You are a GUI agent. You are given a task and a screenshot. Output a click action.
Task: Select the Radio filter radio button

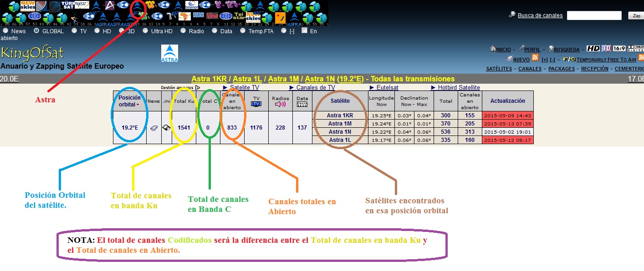[183, 31]
